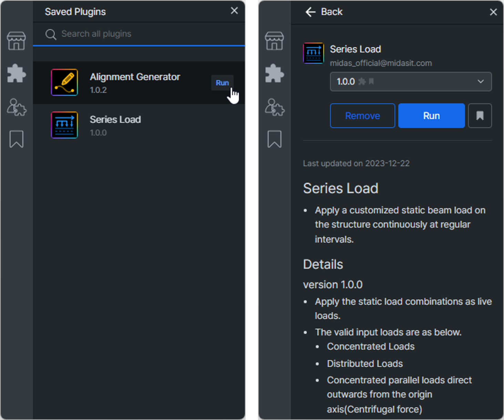Select Series Load entry in saved list
Viewport: 504px width, 420px height.
click(x=139, y=125)
